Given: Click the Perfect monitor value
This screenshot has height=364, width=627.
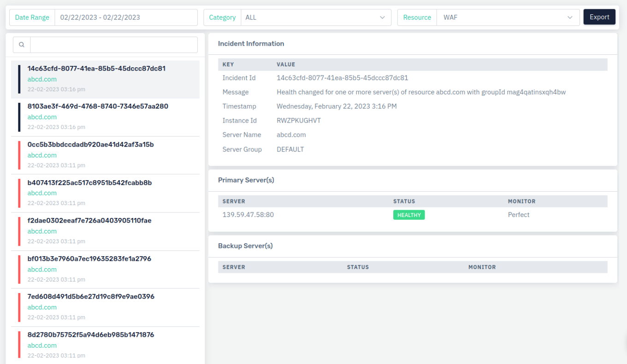Looking at the screenshot, I should (x=519, y=215).
